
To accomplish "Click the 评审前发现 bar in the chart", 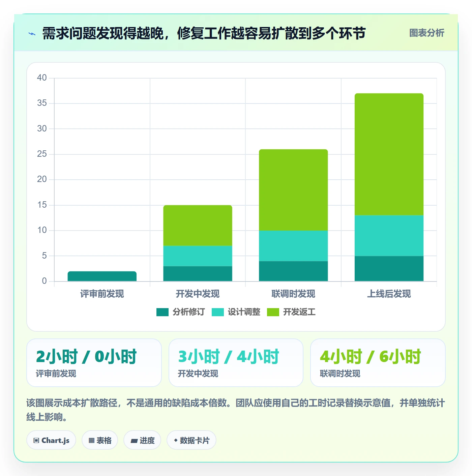I will tap(102, 276).
